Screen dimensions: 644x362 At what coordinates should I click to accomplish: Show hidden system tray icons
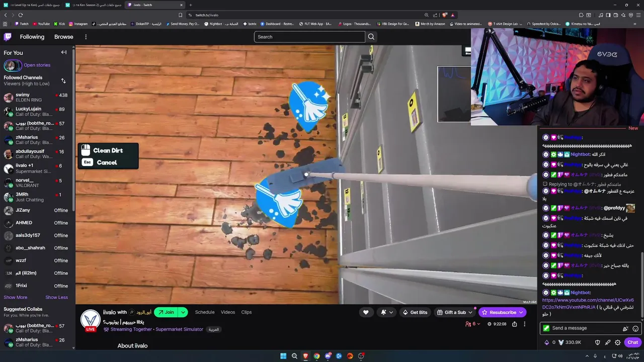click(x=587, y=356)
